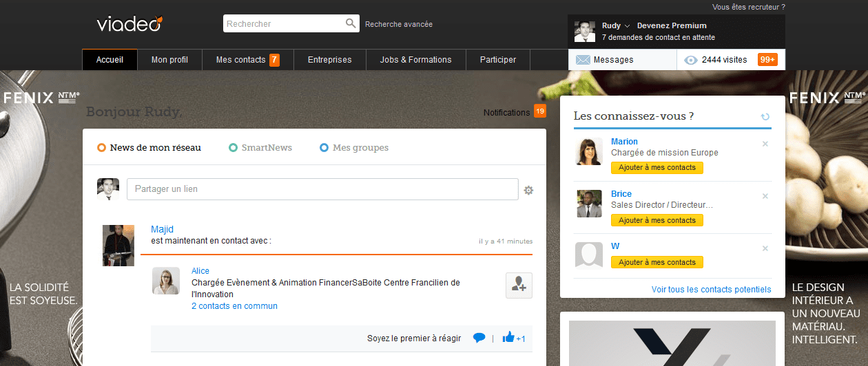Click the Viadeo logo
This screenshot has width=868, height=366.
[x=130, y=23]
